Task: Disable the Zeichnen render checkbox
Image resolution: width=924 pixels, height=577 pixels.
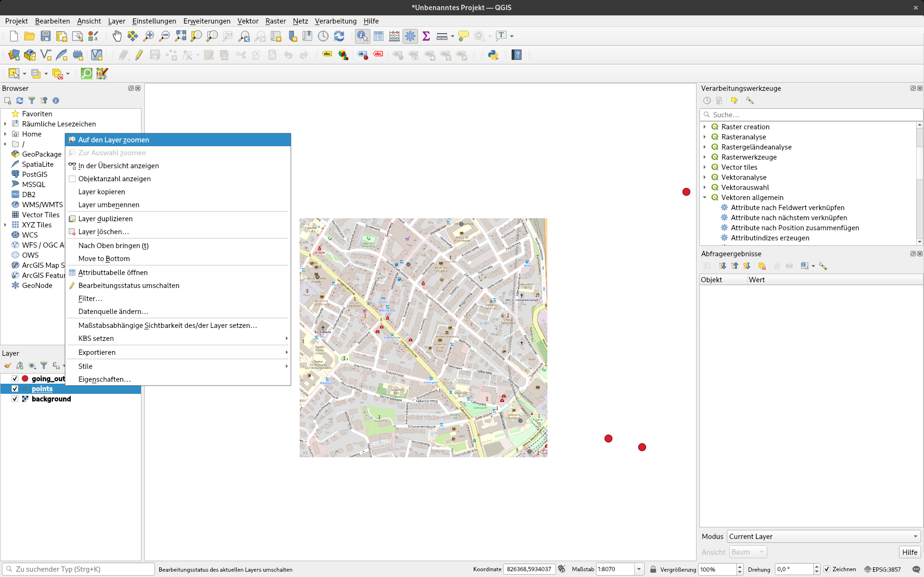Action: click(x=827, y=569)
